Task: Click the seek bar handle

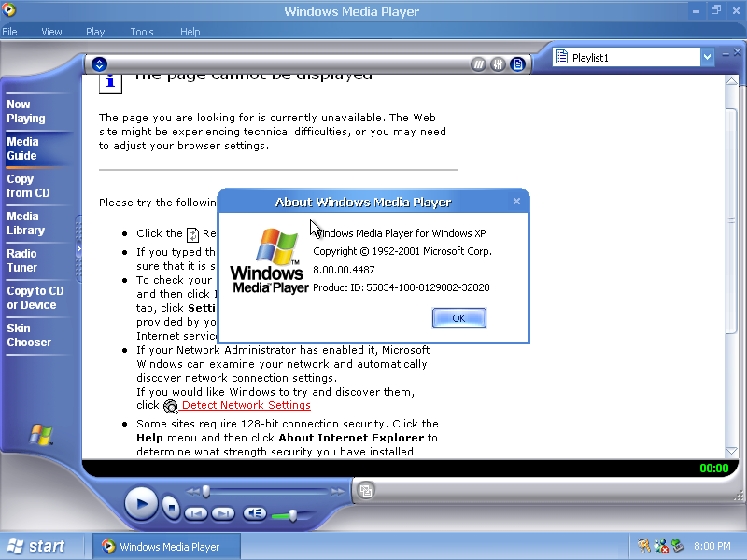Action: tap(205, 492)
